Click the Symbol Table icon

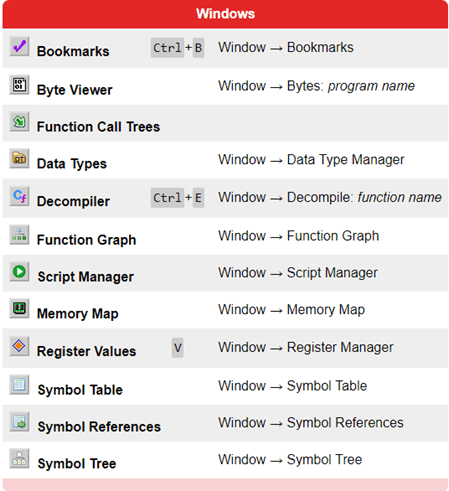click(19, 385)
